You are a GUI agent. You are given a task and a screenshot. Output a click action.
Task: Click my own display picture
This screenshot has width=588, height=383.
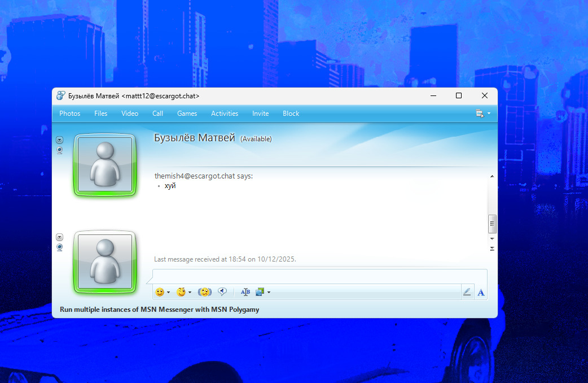(105, 262)
